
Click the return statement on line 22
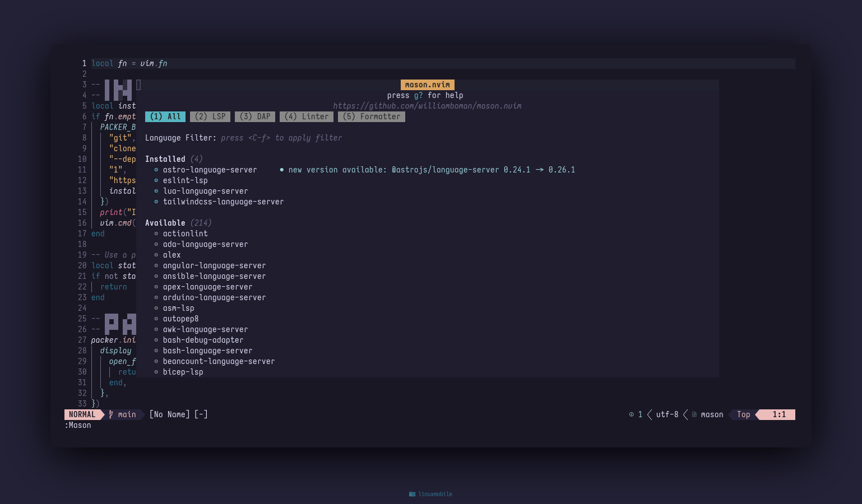pyautogui.click(x=114, y=287)
